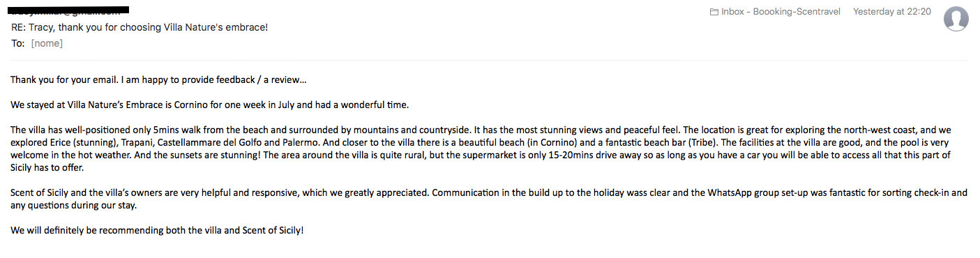Click the To: field label

(18, 43)
